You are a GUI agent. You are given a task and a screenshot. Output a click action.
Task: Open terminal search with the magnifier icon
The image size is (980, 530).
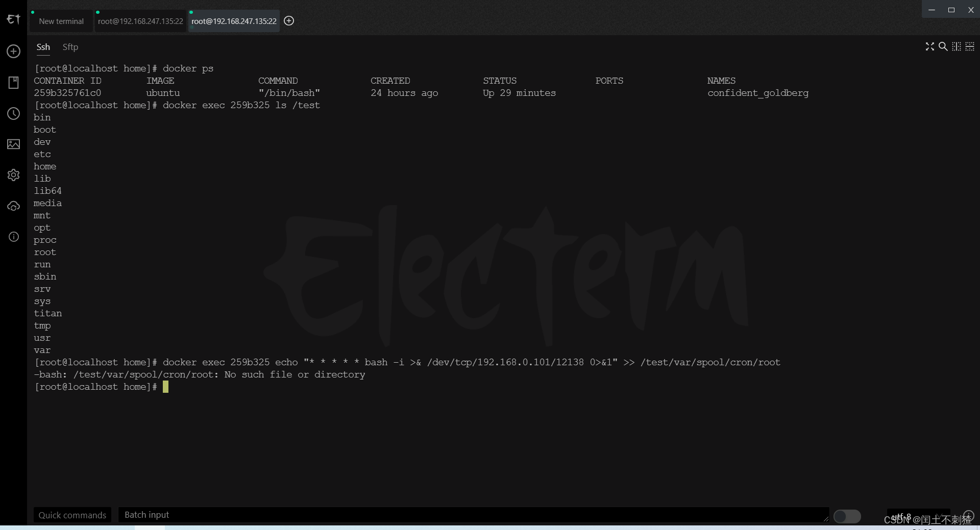click(943, 46)
